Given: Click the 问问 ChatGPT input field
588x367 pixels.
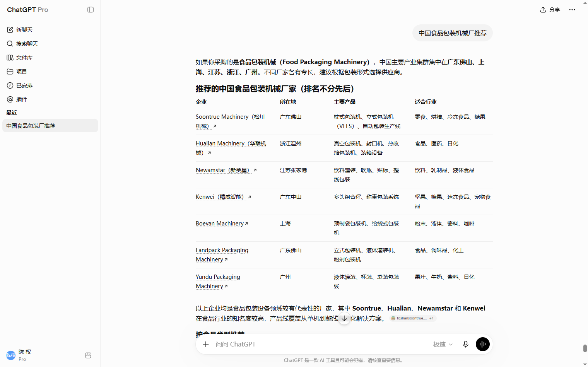Looking at the screenshot, I should coord(321,344).
